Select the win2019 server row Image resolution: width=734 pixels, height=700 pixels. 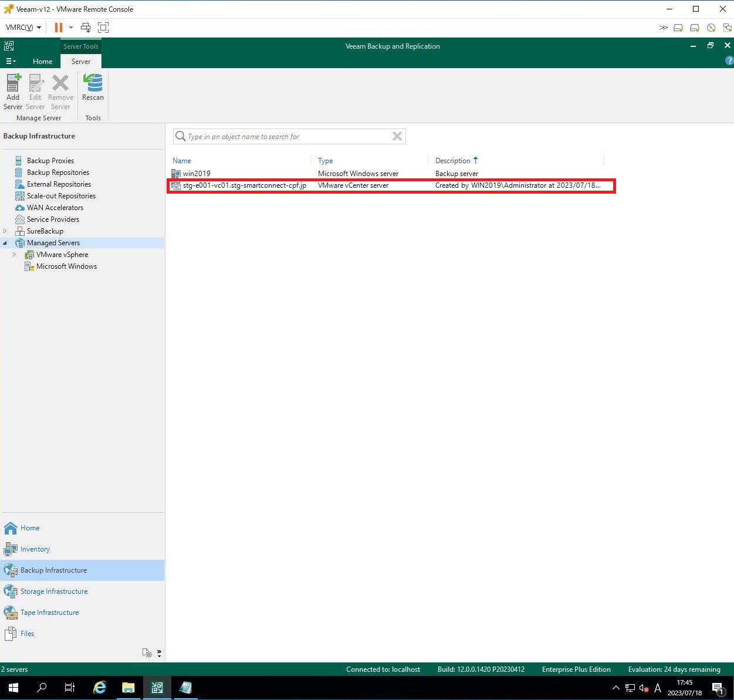pyautogui.click(x=387, y=174)
